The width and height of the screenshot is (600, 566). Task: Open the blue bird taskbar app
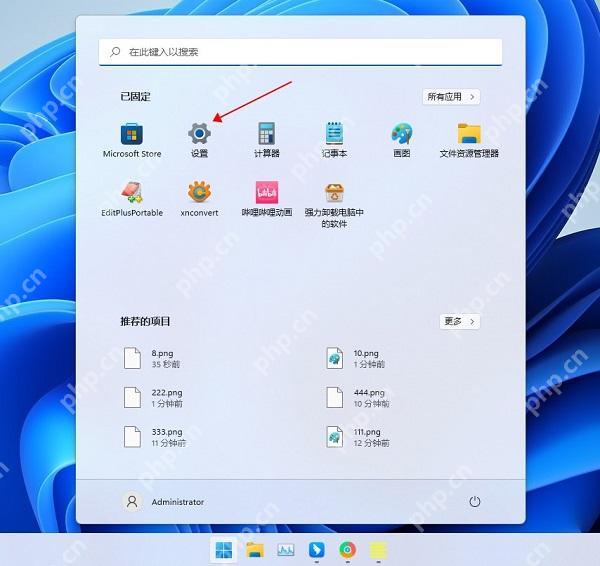coord(316,550)
